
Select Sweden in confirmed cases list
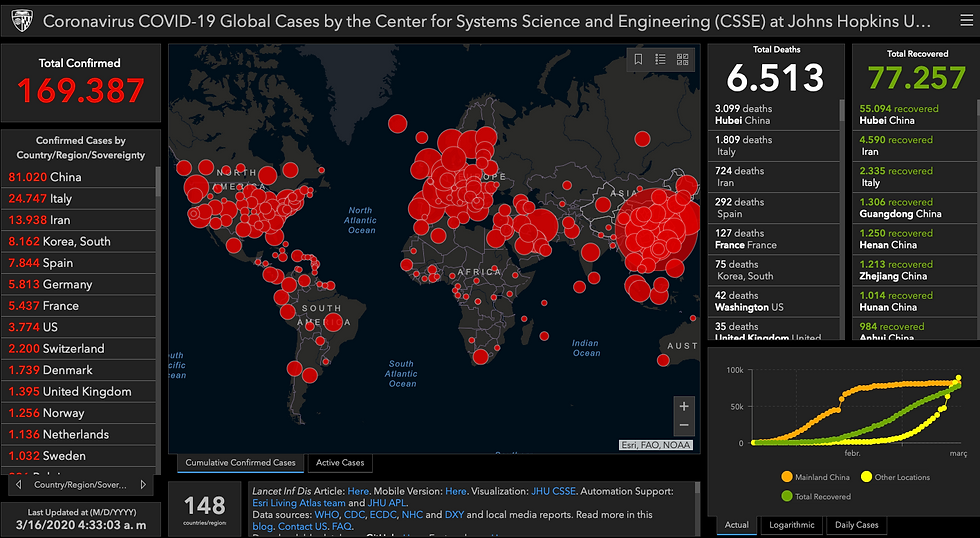tap(78, 456)
